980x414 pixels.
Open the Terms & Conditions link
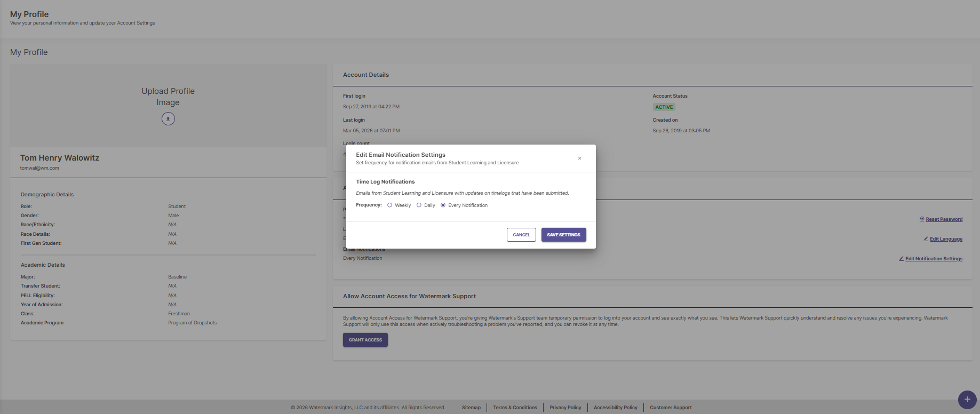515,408
